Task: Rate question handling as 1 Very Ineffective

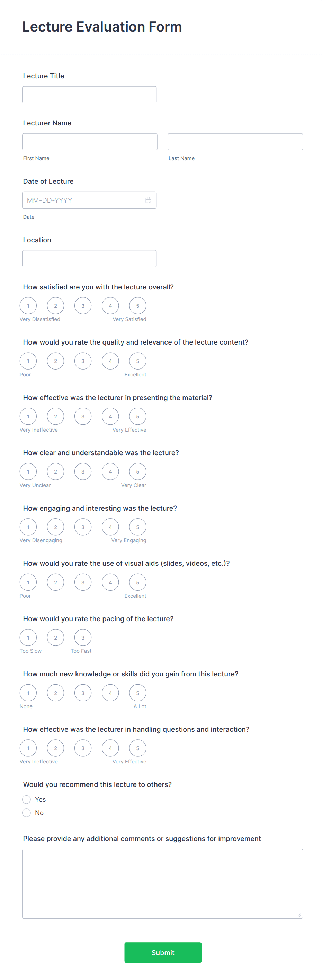Action: 28,748
